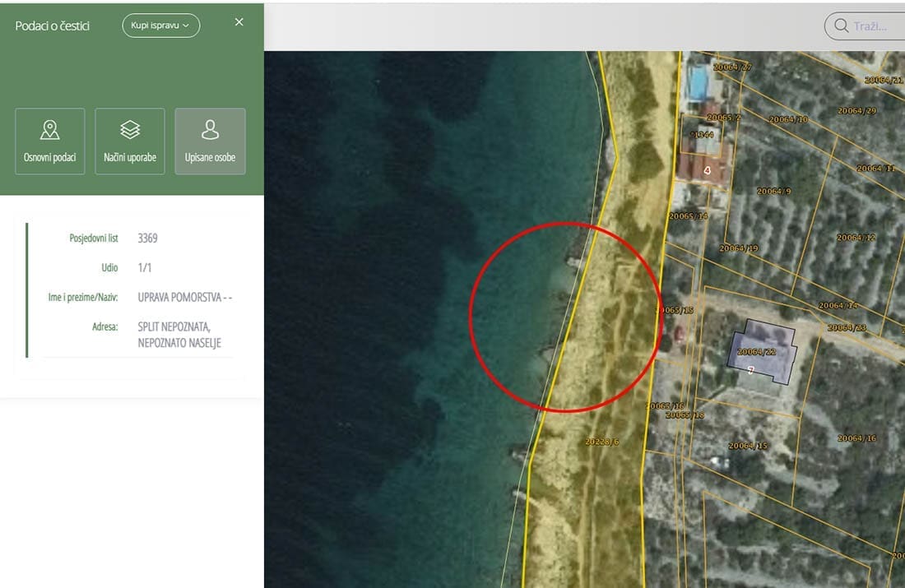Click the person icon for Upisane osobe
The image size is (905, 588).
[210, 130]
